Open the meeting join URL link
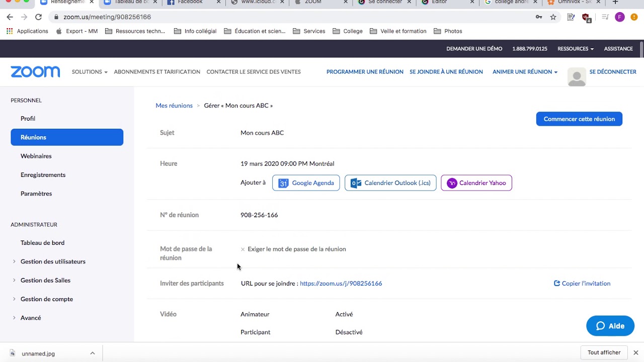This screenshot has width=644, height=362. point(341,284)
